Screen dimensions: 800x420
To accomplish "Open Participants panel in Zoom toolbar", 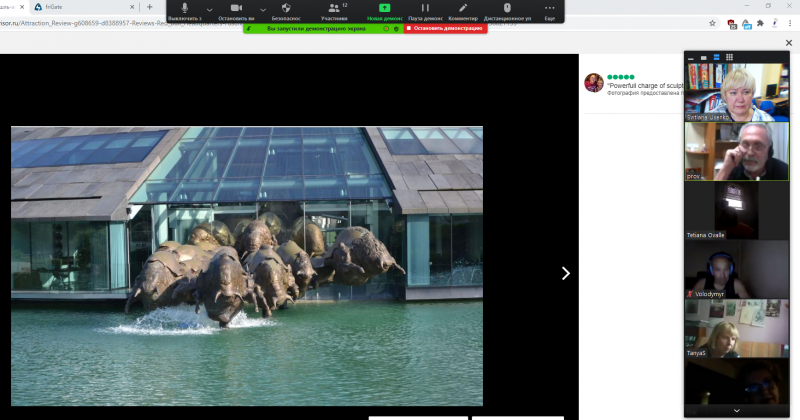I will [335, 11].
